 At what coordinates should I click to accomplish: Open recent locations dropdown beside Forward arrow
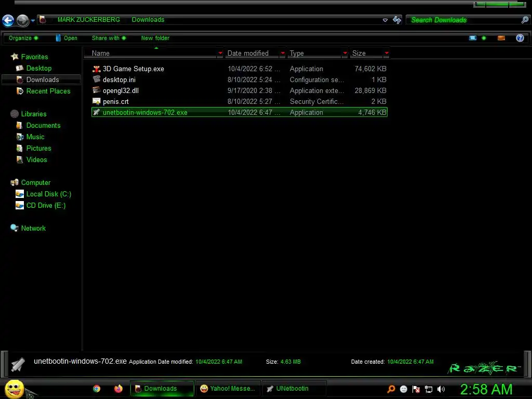coord(33,21)
